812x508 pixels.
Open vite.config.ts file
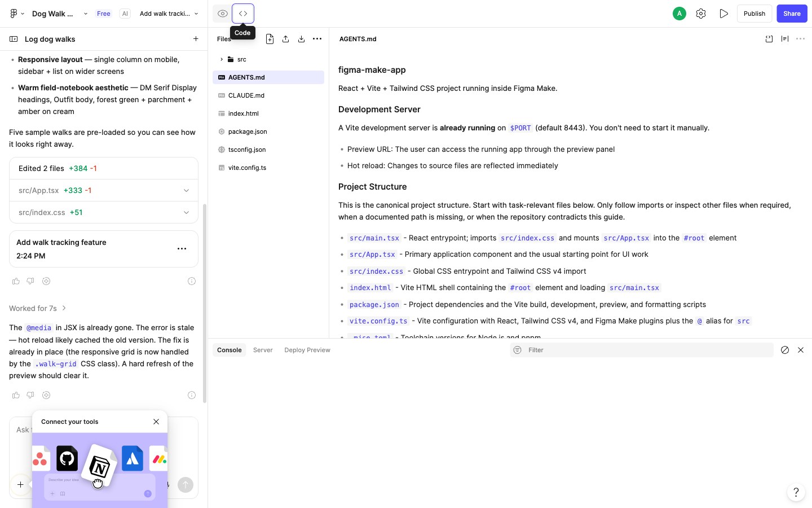pyautogui.click(x=268, y=168)
